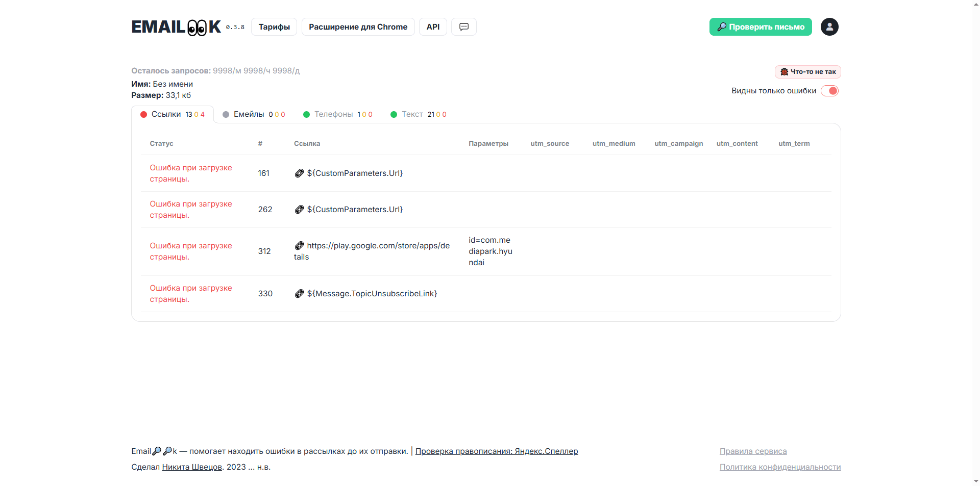Screen dimensions: 980x486
Task: Click link icon in row 161
Action: tap(299, 173)
